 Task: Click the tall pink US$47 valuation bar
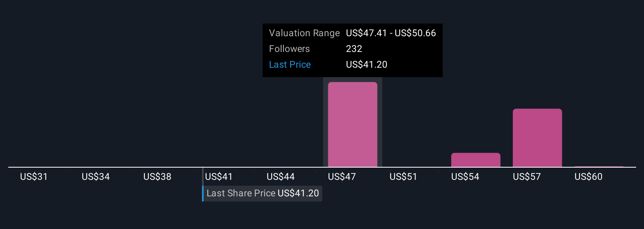pos(352,124)
